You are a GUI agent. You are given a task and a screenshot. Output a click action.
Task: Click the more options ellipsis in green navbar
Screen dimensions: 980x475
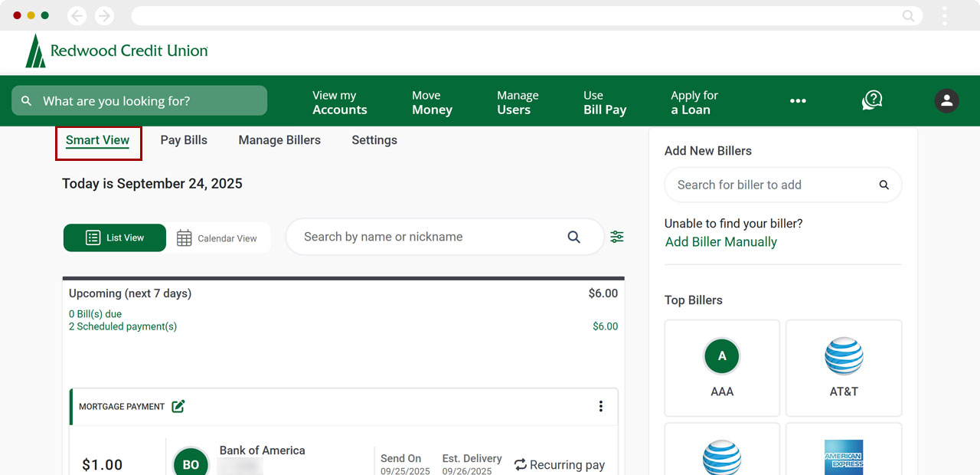click(x=798, y=100)
